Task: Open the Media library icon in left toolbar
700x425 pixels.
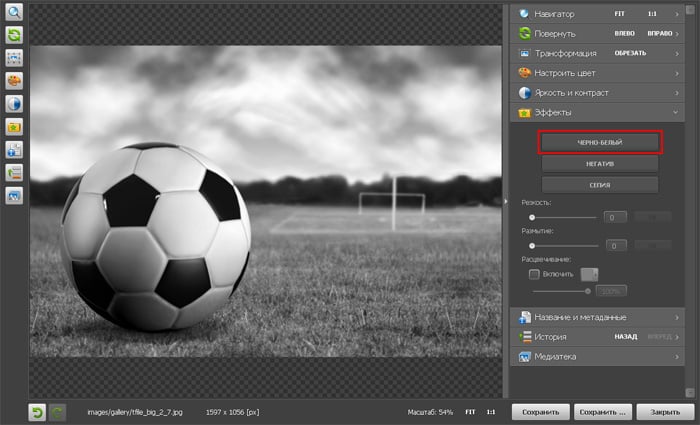Action: 15,196
